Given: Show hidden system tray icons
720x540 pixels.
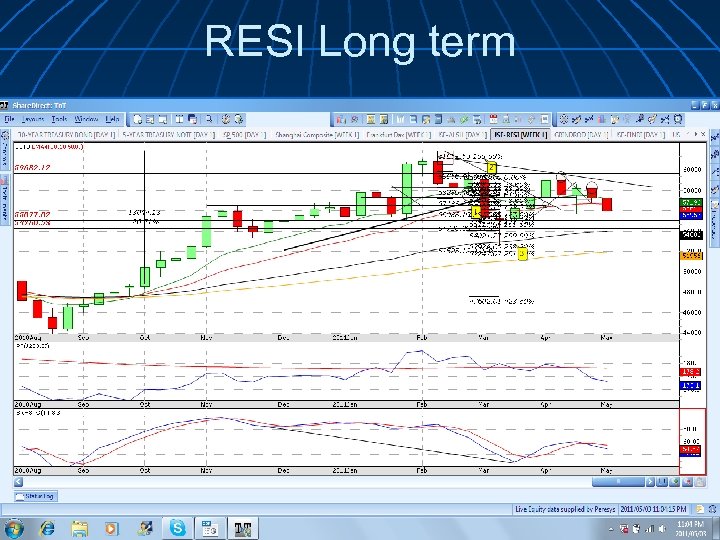Looking at the screenshot, I should pyautogui.click(x=611, y=529).
